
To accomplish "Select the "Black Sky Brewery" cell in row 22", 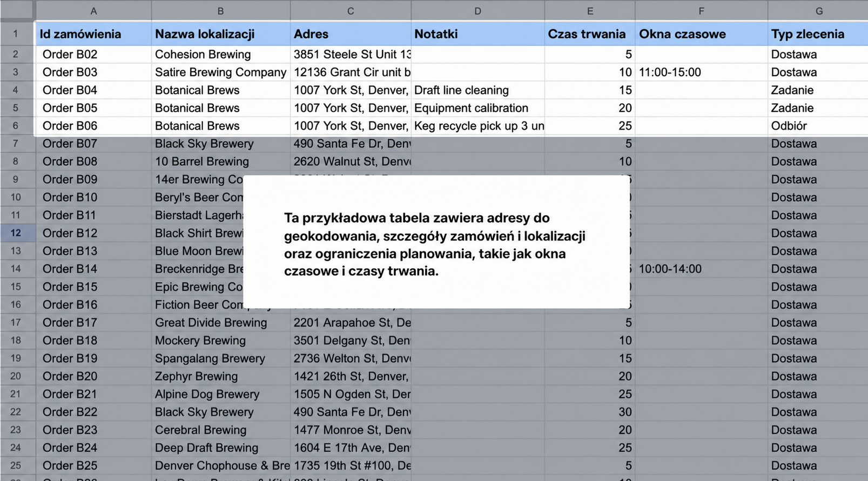I will click(220, 412).
